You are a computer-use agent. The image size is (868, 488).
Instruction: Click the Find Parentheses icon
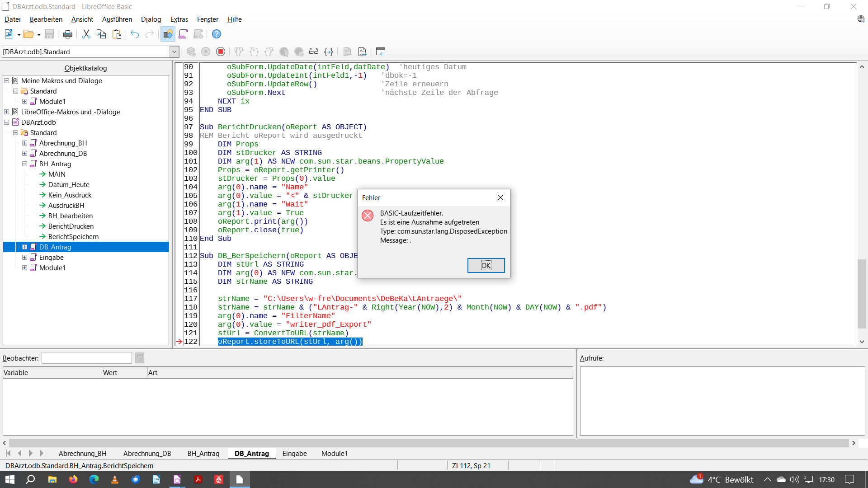329,52
